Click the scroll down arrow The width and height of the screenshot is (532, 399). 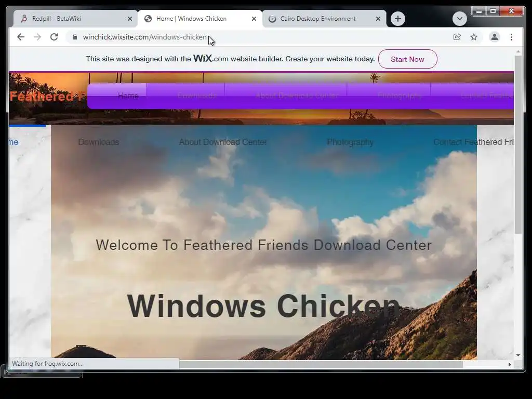point(518,355)
